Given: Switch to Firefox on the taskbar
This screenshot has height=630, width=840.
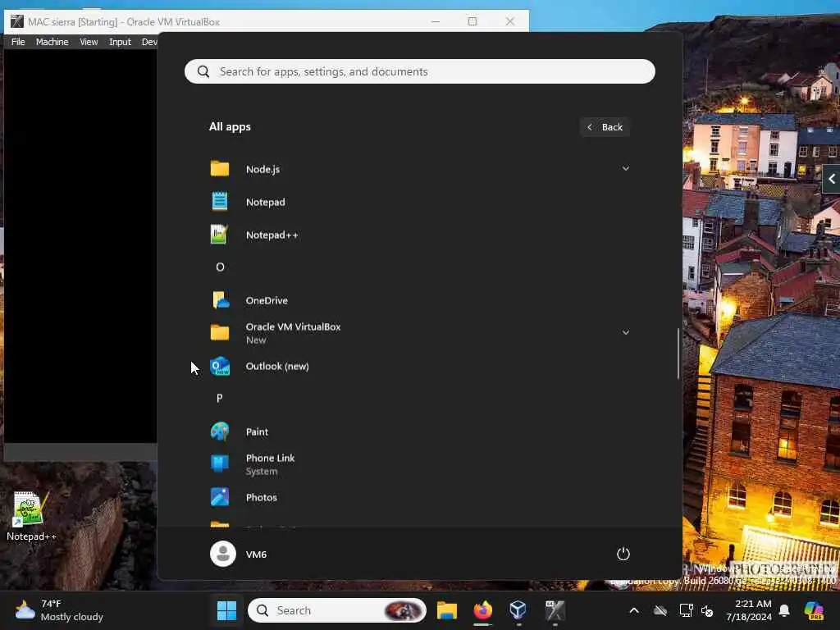Looking at the screenshot, I should pos(482,610).
